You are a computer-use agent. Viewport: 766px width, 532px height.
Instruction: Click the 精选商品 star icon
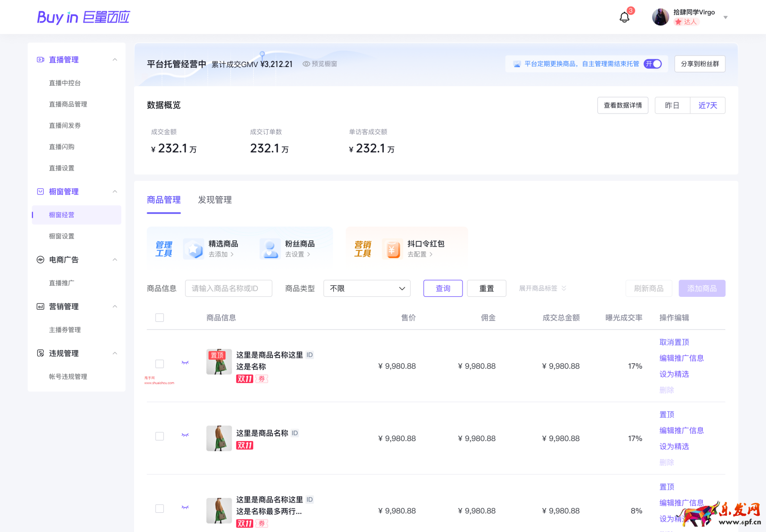coord(193,249)
